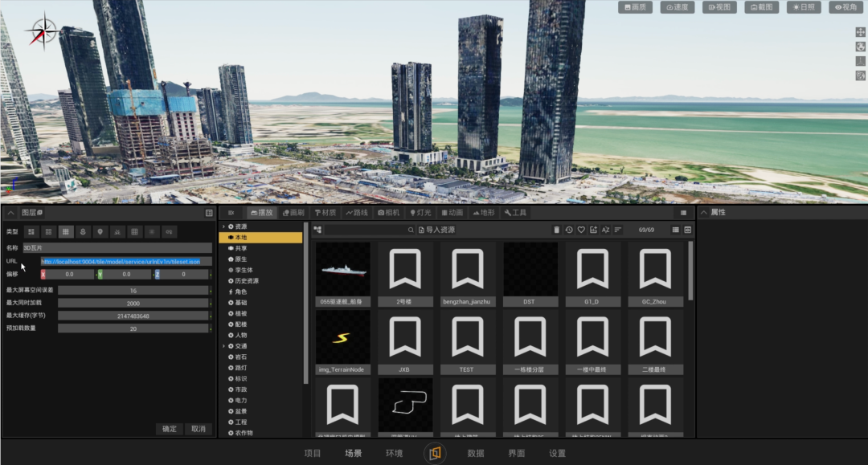868x465 pixels.
Task: Select the vegetation layer type icon
Action: coord(117,231)
